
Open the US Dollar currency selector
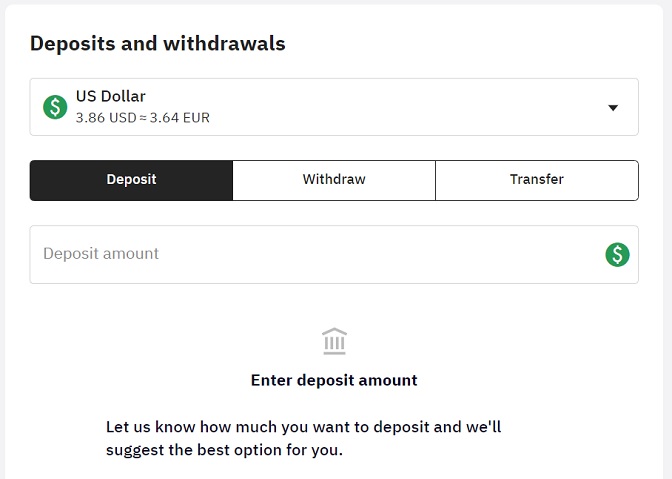334,107
